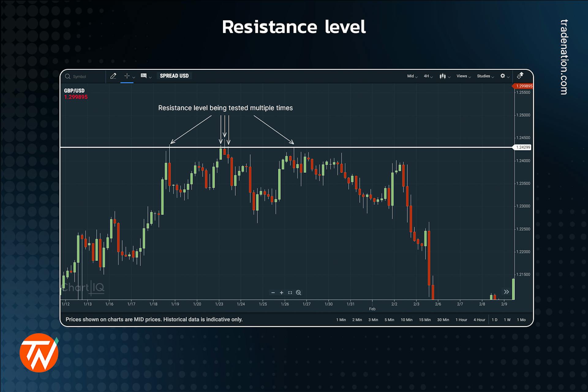Enable the Spread USD display
Image resolution: width=588 pixels, height=392 pixels.
pyautogui.click(x=174, y=76)
